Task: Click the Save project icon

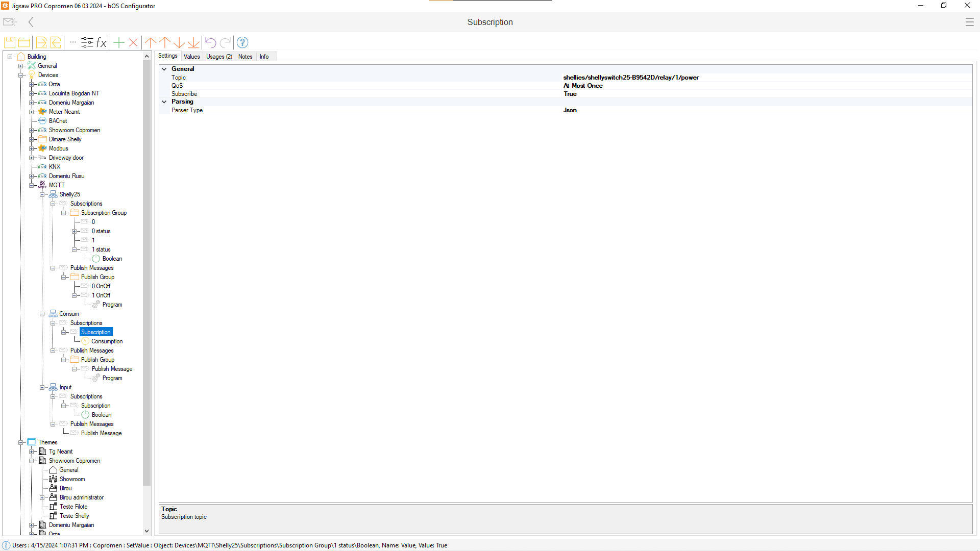Action: [10, 42]
